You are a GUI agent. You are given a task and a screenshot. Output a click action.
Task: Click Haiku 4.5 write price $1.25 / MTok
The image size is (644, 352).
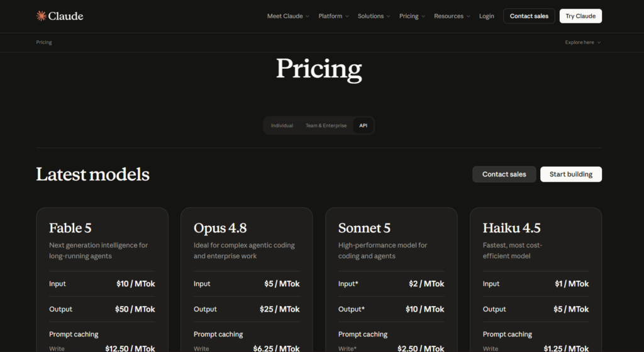pos(566,348)
